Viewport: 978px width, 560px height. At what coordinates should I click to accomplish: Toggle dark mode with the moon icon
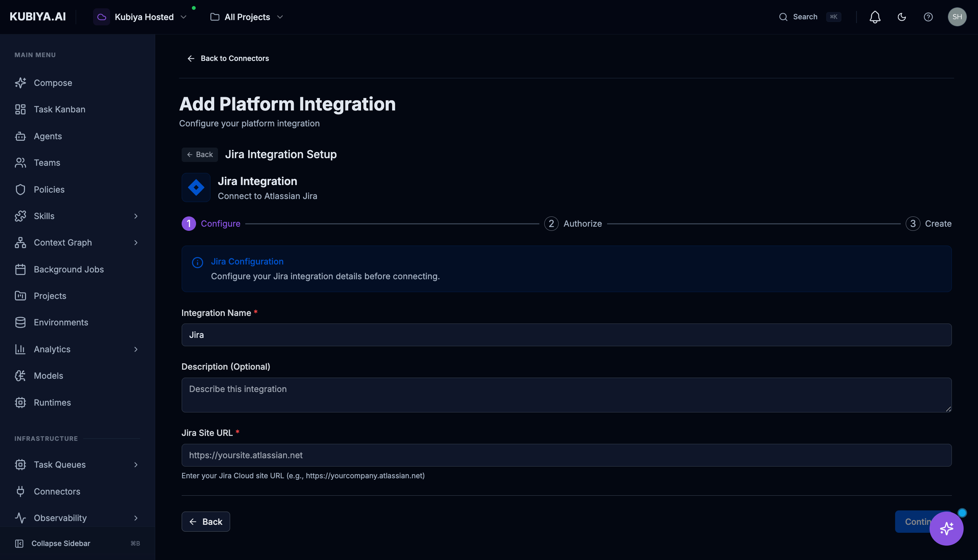tap(902, 17)
